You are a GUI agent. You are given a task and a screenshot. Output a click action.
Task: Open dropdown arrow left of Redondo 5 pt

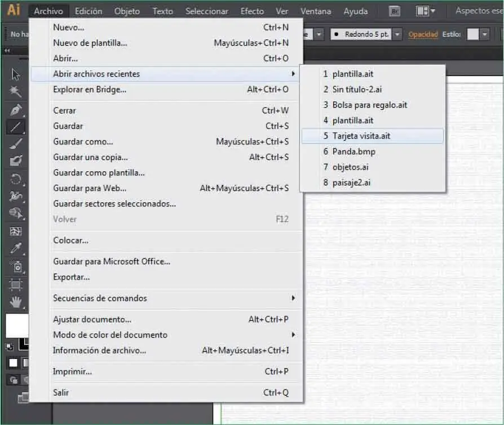(319, 34)
